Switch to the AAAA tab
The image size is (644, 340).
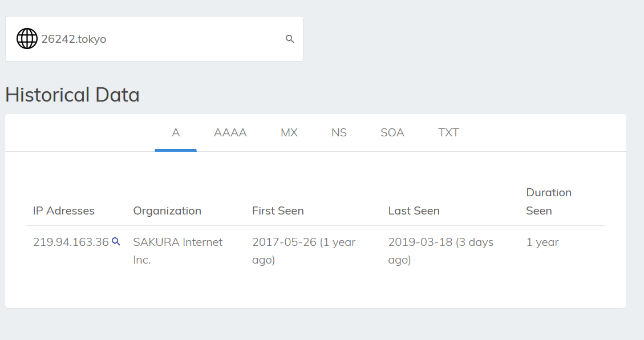click(x=230, y=133)
